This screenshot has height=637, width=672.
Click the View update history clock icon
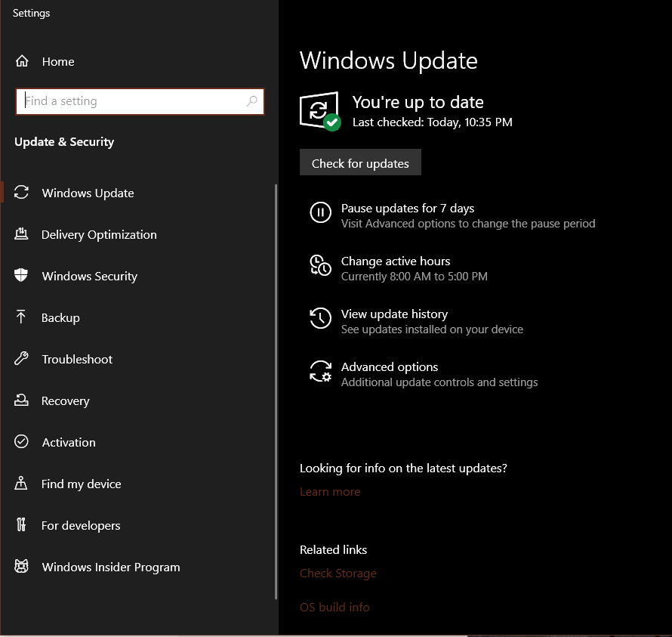[x=320, y=318]
